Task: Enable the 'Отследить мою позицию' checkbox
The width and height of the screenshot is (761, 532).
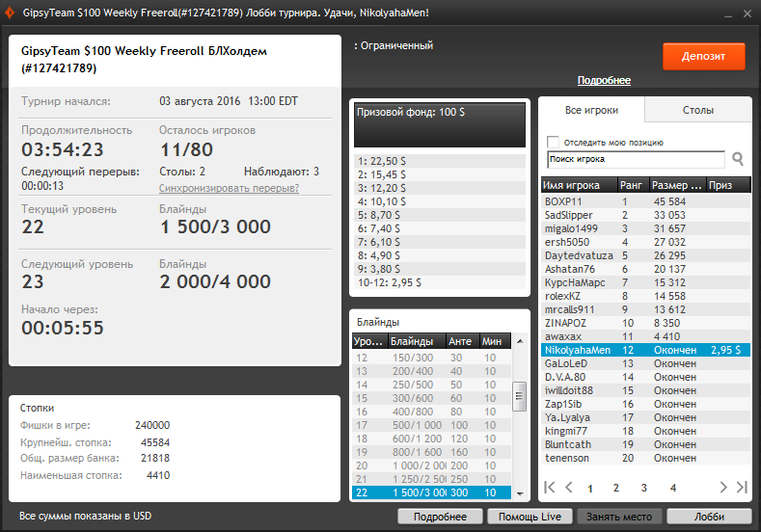Action: tap(553, 142)
